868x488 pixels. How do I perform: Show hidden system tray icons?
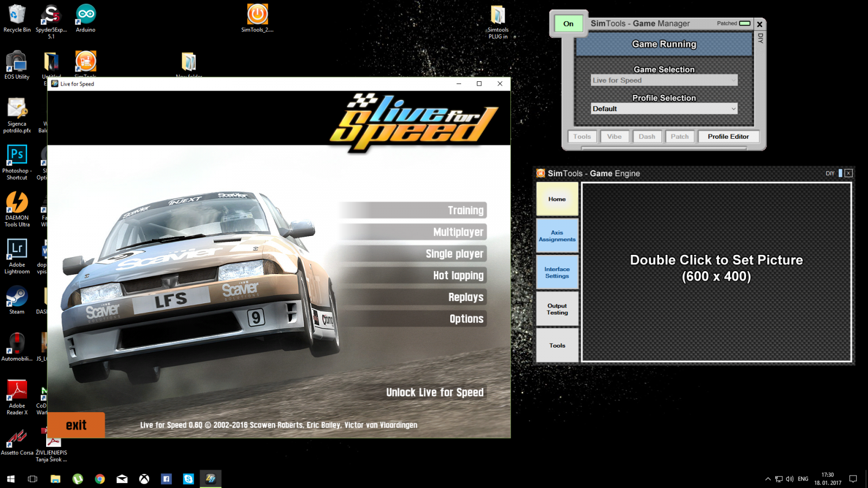pyautogui.click(x=768, y=479)
